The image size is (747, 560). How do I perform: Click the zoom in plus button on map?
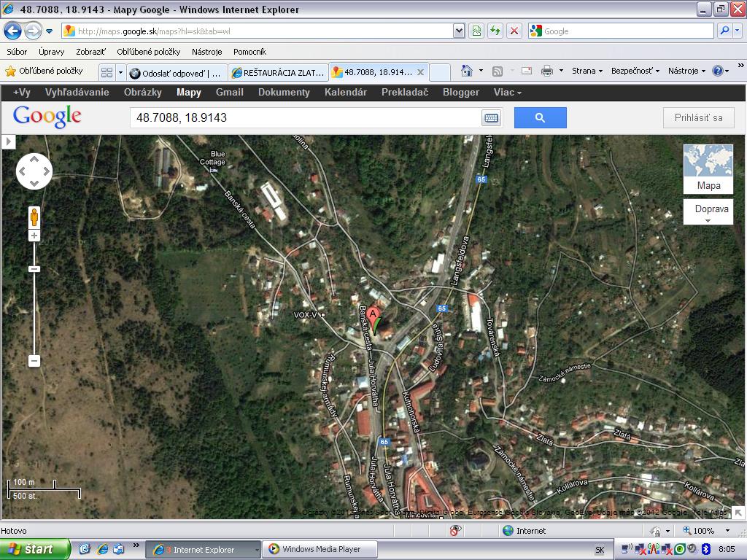coord(34,236)
